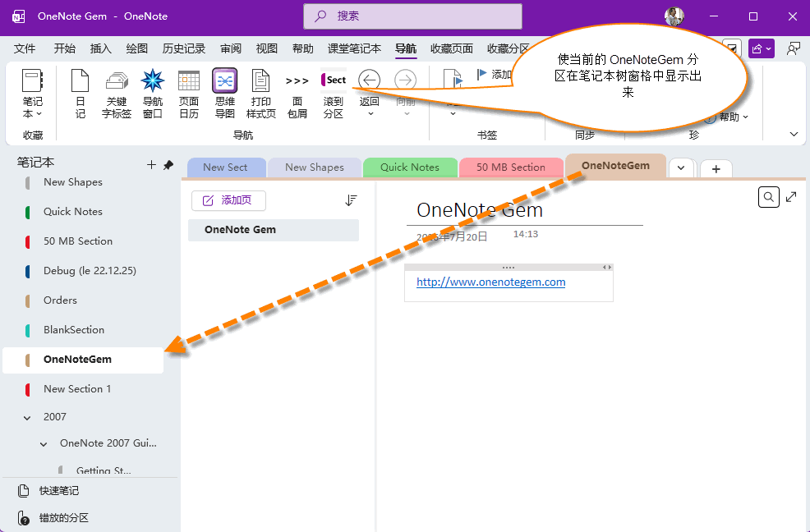Click the 搜索 search box
This screenshot has width=810, height=532.
412,16
